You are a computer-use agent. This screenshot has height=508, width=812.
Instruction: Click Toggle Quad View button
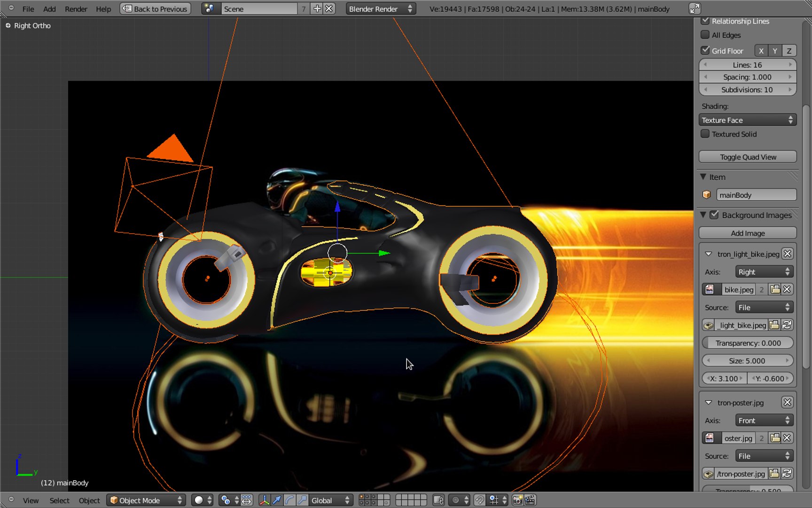(x=748, y=157)
